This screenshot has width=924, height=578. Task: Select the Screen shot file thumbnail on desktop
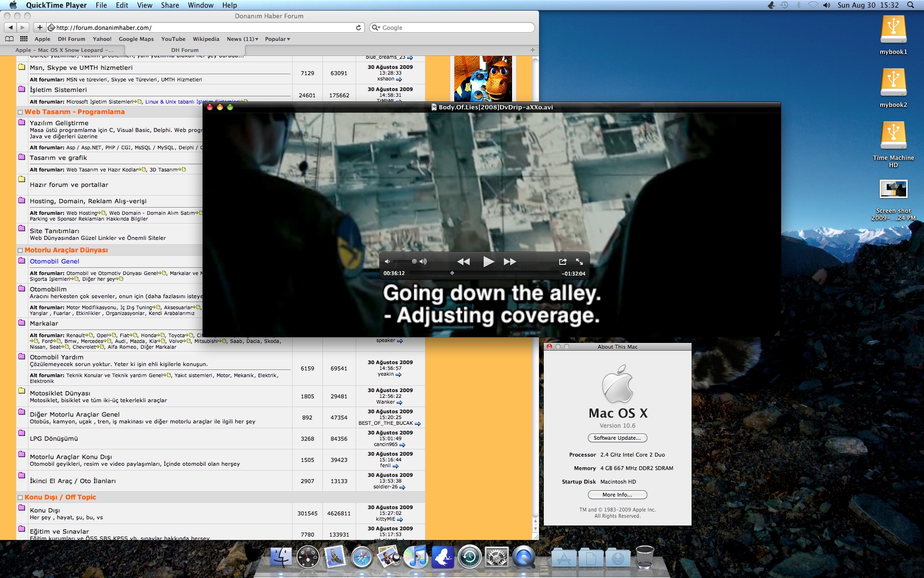[x=893, y=190]
